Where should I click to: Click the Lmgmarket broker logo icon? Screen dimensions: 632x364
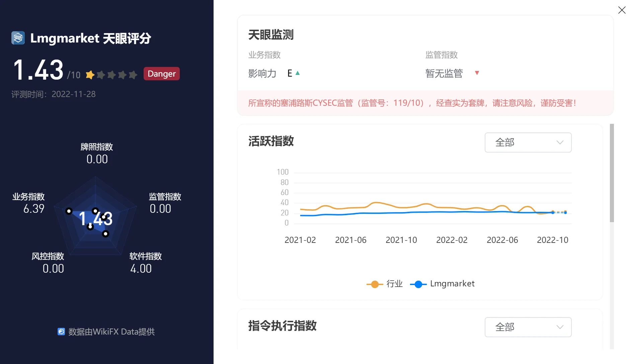click(18, 38)
